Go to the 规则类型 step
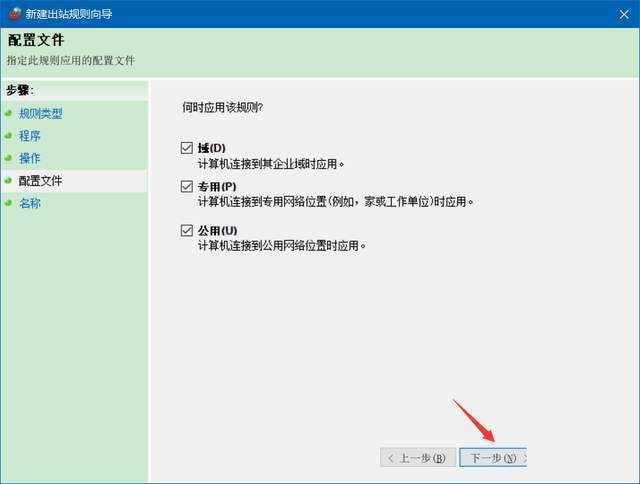The height and width of the screenshot is (484, 640). (x=40, y=113)
